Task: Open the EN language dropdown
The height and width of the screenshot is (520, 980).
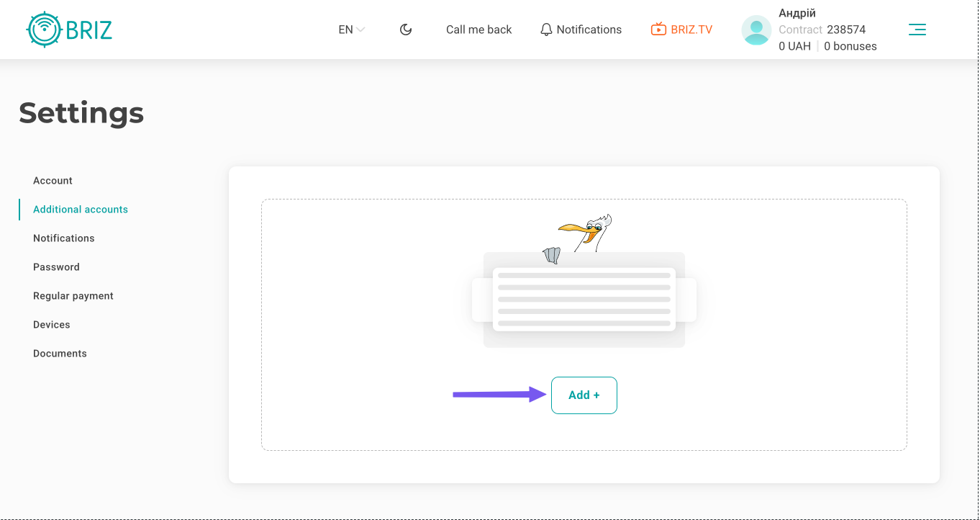Action: coord(351,30)
